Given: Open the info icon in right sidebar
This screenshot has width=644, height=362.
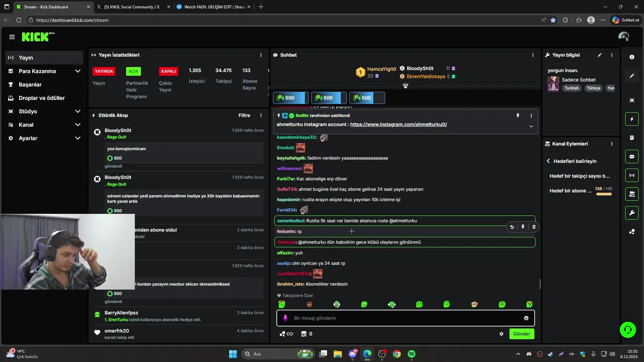Looking at the screenshot, I should click(632, 57).
